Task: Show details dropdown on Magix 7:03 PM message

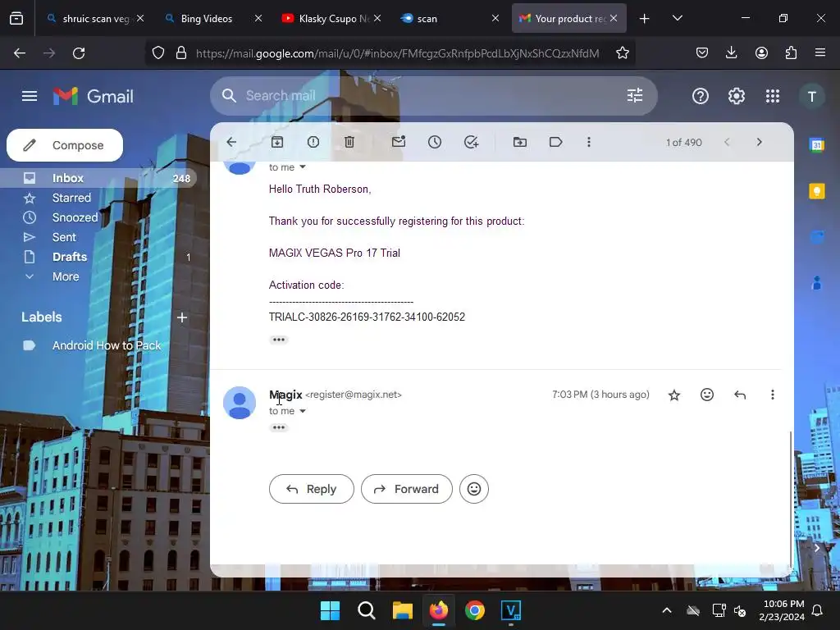Action: [x=303, y=411]
